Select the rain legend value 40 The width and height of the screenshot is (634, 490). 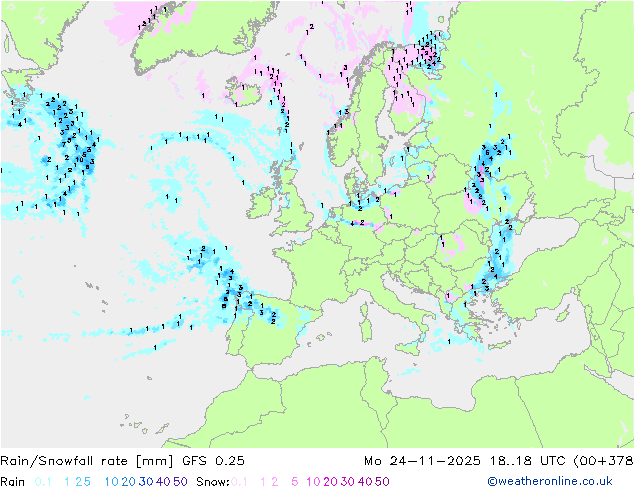pyautogui.click(x=163, y=482)
